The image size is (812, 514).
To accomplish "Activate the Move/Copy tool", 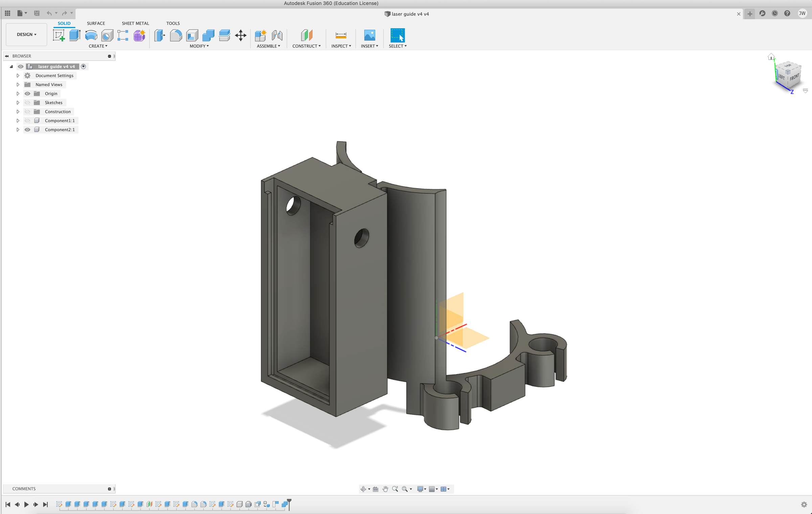I will (x=241, y=35).
